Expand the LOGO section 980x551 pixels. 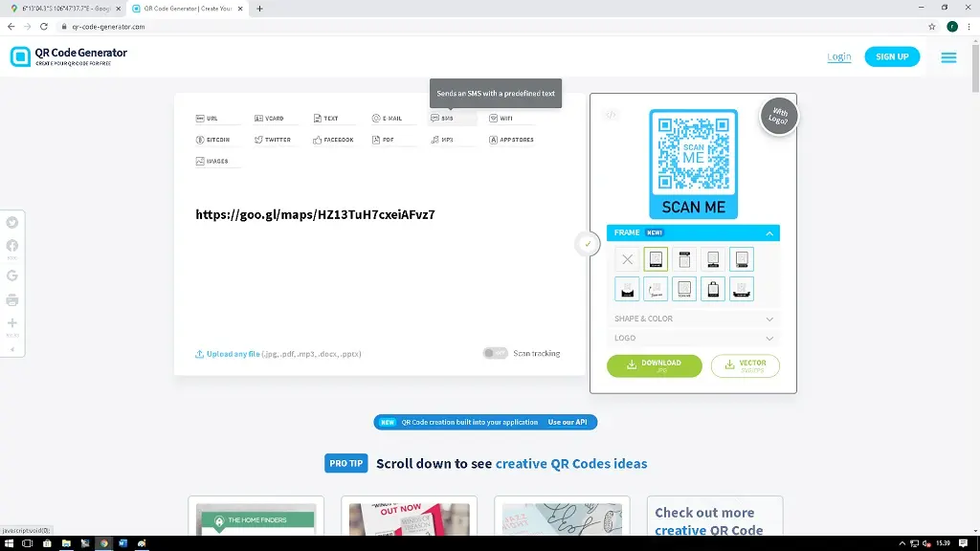point(693,338)
